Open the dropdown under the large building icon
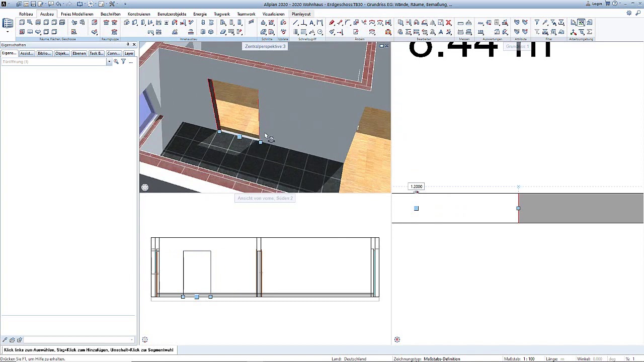This screenshot has width=644, height=362. coord(8,32)
